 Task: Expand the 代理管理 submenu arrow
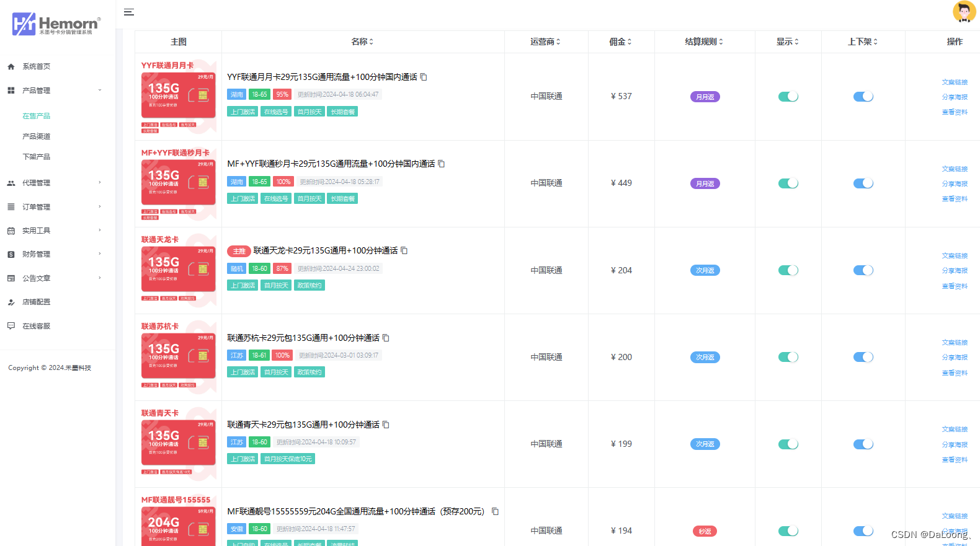point(99,183)
